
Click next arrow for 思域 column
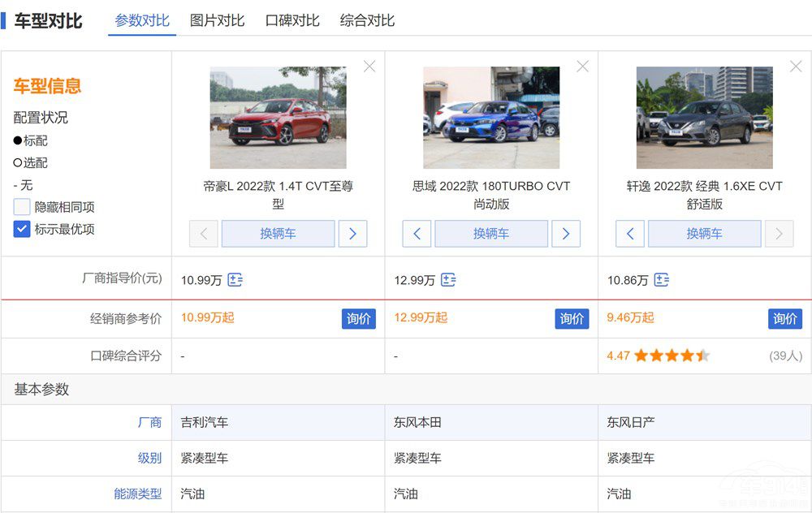pos(566,234)
